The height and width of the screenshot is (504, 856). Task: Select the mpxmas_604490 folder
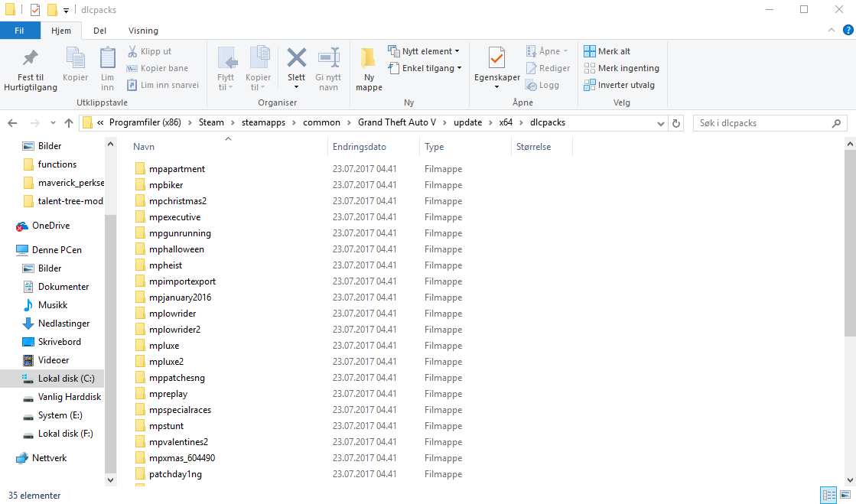click(x=182, y=458)
